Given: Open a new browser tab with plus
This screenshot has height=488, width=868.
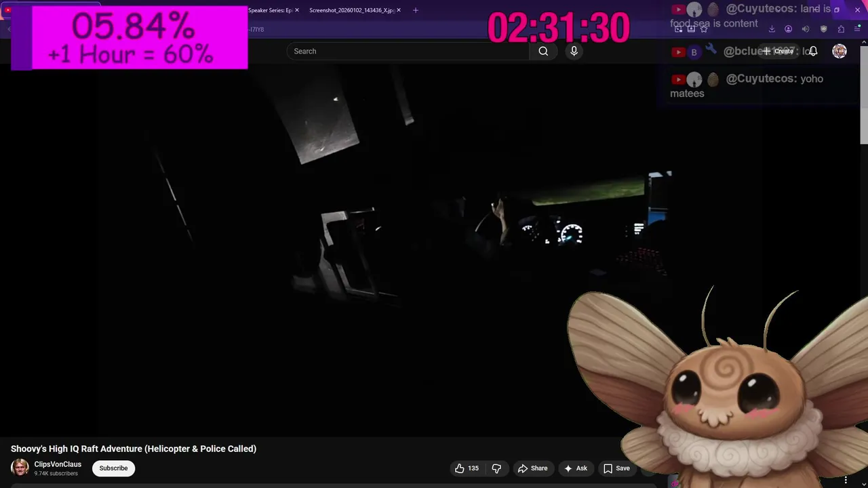Looking at the screenshot, I should point(416,10).
